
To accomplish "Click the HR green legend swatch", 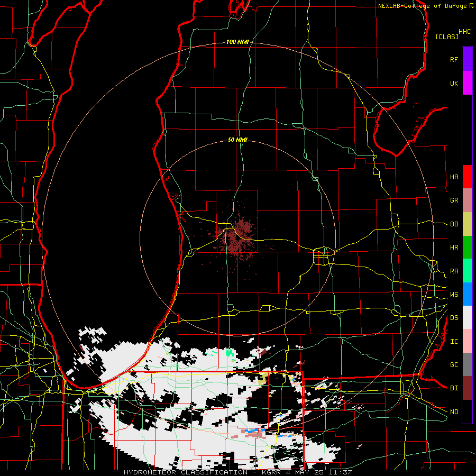I will [467, 248].
